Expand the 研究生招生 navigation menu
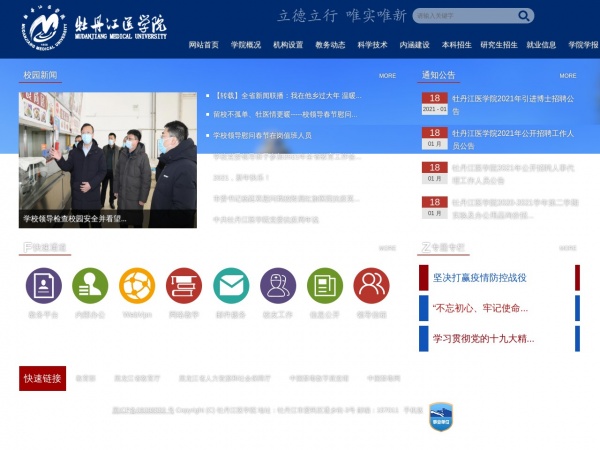The image size is (600, 450). point(499,45)
